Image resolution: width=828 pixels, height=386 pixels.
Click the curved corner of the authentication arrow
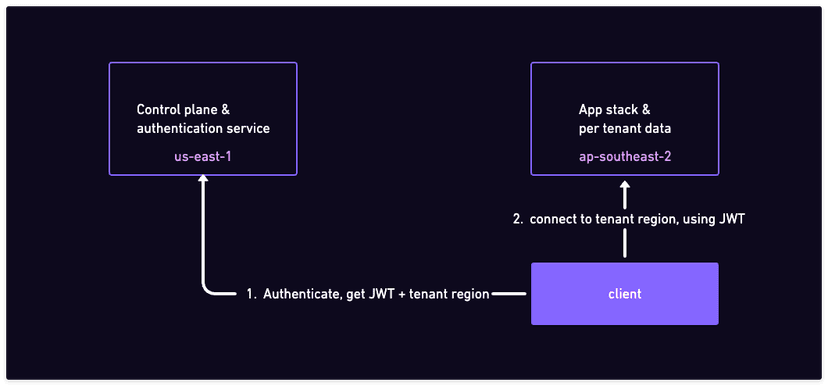(x=208, y=289)
